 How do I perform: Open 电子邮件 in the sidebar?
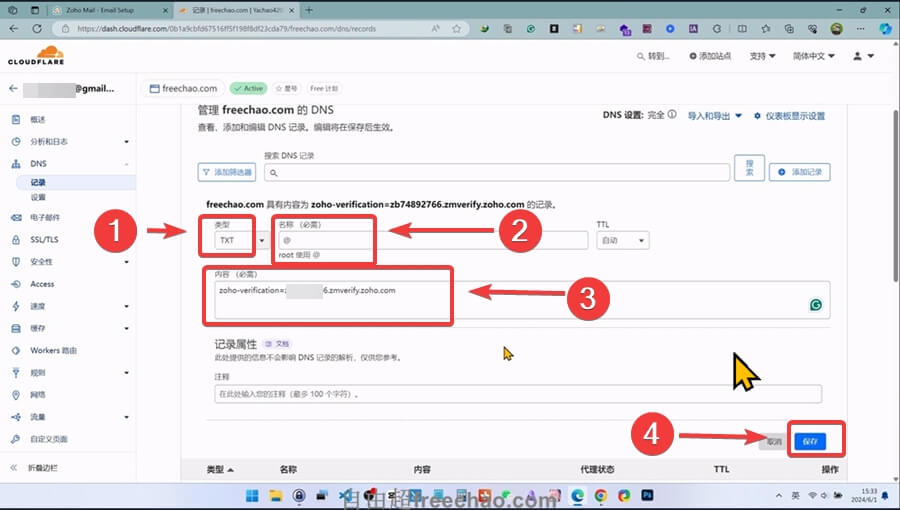[45, 217]
